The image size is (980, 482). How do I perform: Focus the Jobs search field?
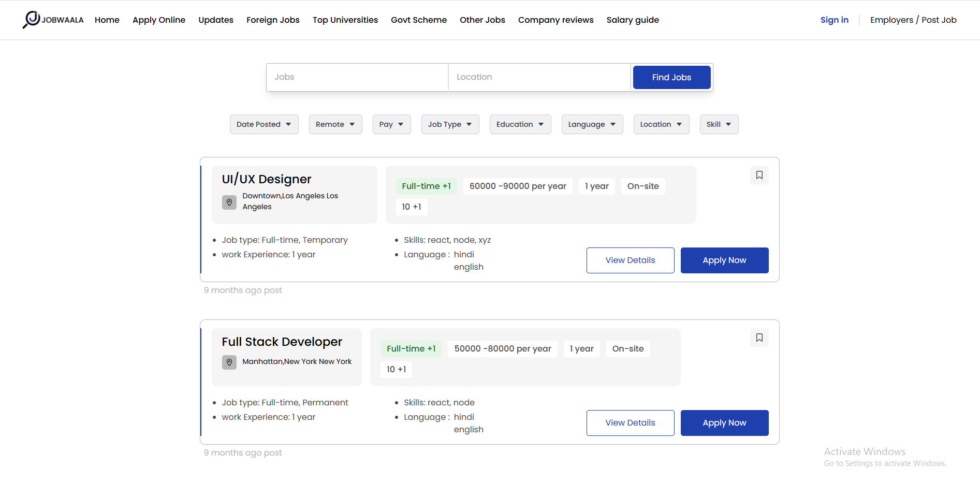click(x=357, y=77)
